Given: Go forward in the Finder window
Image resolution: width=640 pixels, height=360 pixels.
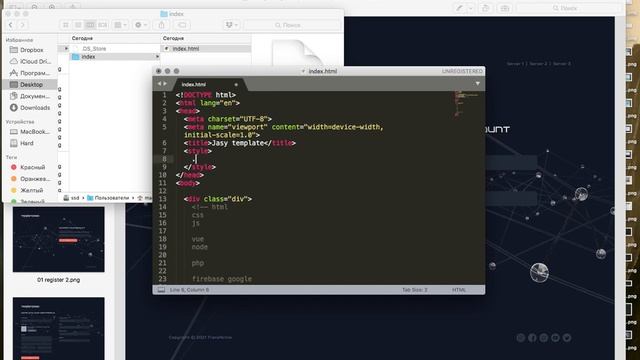Looking at the screenshot, I should (x=23, y=25).
